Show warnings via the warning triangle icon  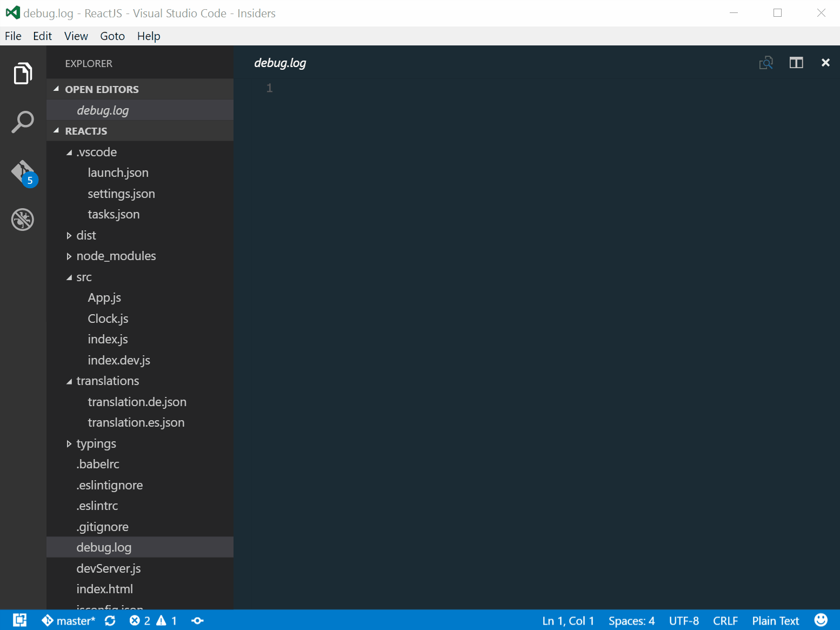coord(166,621)
